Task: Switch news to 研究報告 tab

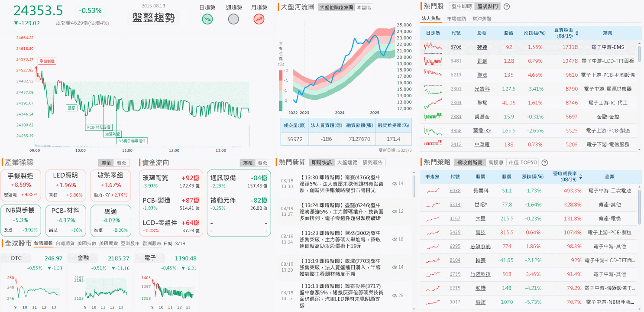Action: (x=373, y=162)
